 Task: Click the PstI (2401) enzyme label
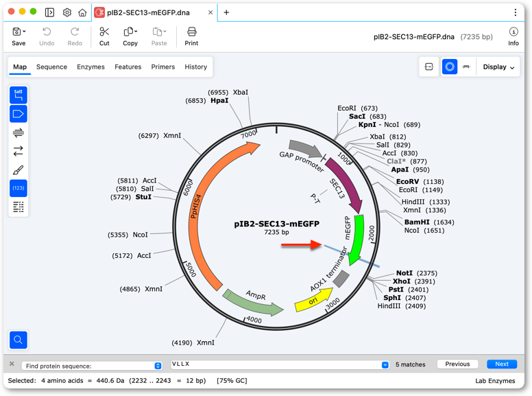point(409,290)
